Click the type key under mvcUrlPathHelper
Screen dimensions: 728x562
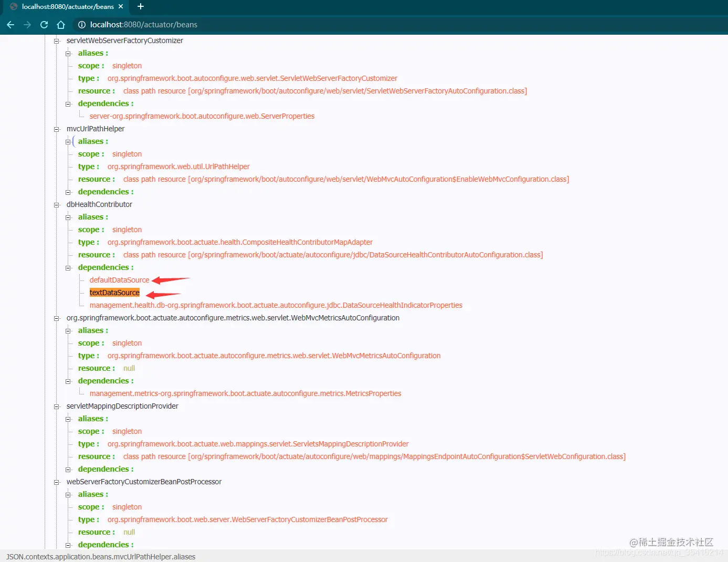coord(88,166)
